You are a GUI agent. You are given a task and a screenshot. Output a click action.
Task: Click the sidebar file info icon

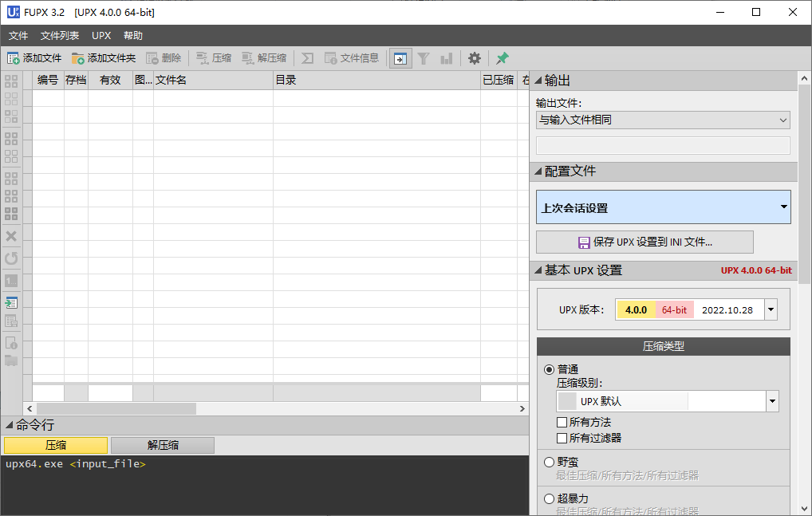(11, 343)
